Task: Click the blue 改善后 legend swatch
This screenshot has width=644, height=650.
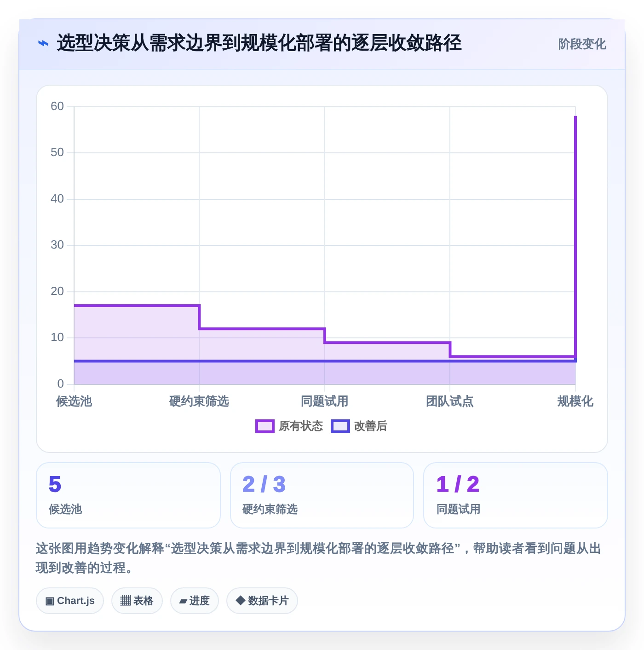Action: coord(340,426)
